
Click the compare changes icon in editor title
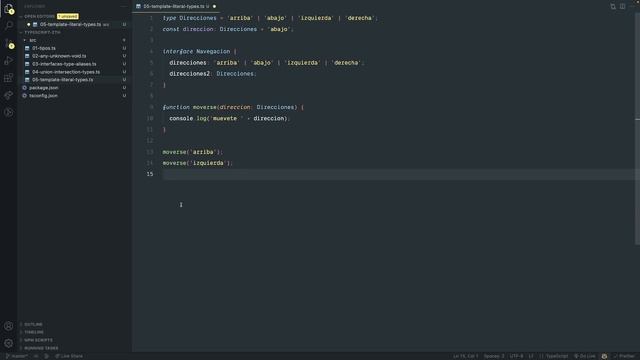click(x=613, y=6)
